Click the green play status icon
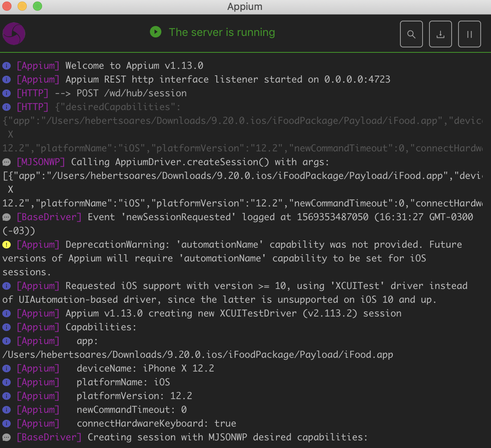 click(156, 32)
